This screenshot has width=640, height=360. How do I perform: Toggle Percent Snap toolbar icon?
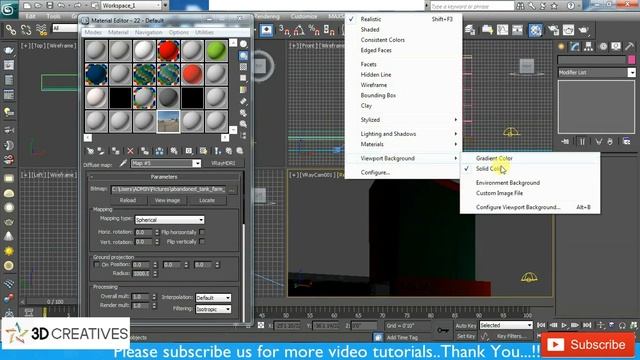(x=314, y=30)
